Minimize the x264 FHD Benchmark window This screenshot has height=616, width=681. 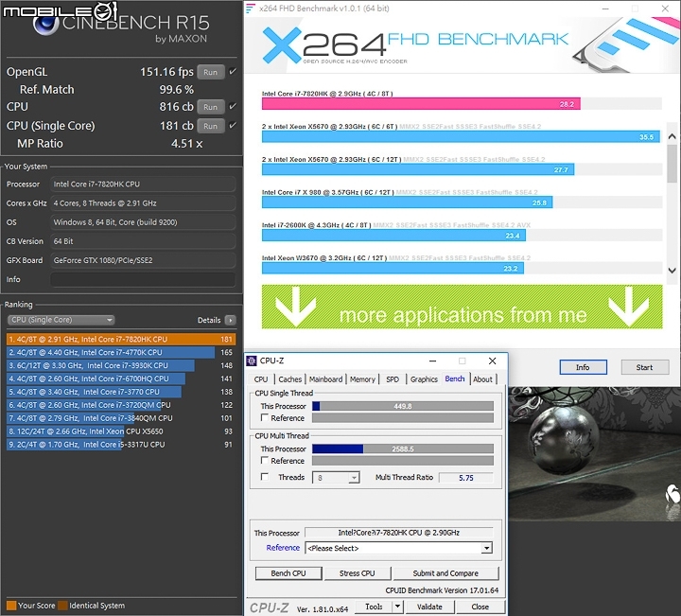[x=605, y=9]
